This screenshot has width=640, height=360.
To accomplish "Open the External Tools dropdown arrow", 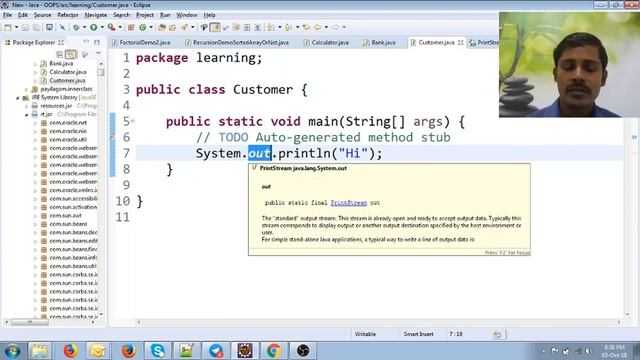I will pos(120,27).
